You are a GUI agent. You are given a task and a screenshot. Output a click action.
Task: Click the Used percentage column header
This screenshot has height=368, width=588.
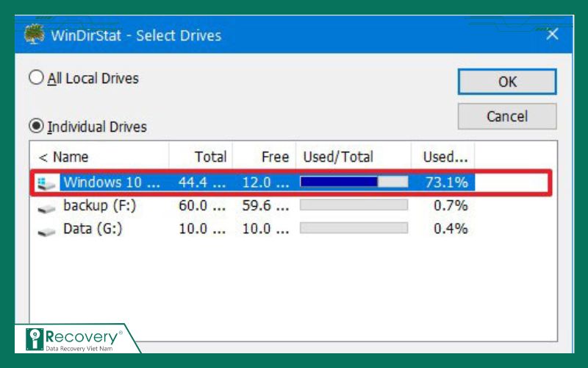pos(444,157)
